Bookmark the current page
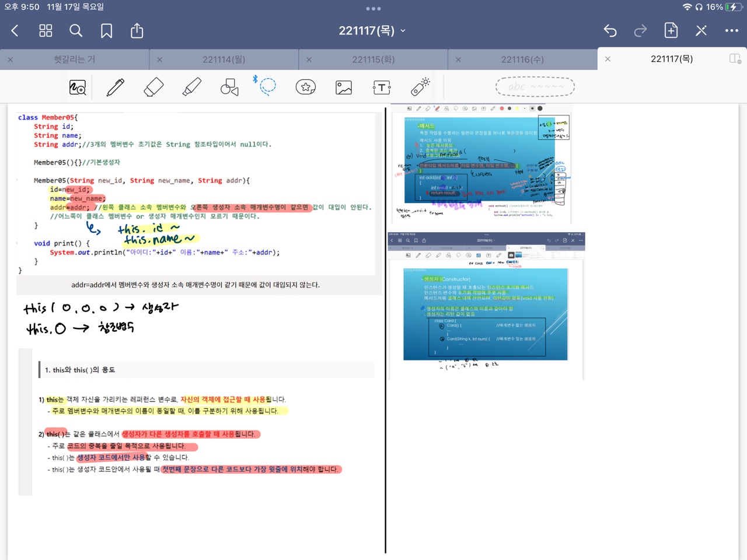 (106, 31)
